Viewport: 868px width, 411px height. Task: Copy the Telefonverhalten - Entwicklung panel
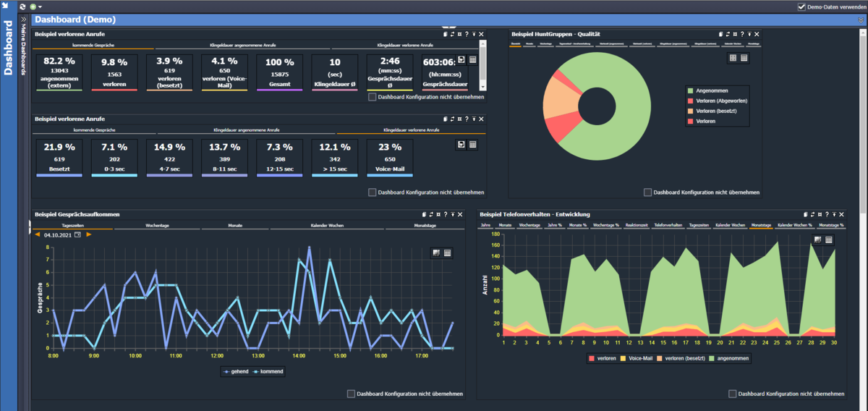point(807,215)
